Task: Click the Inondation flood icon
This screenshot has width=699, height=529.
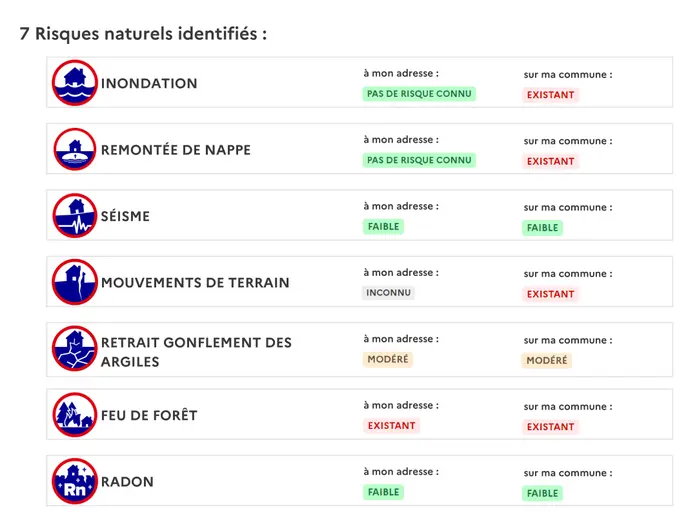Action: [x=74, y=82]
